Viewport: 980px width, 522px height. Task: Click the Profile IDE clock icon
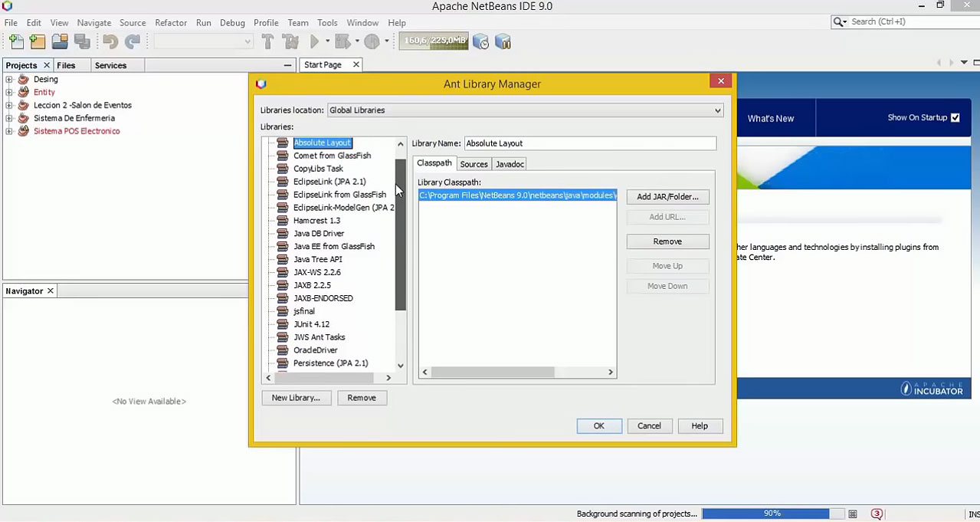(481, 41)
